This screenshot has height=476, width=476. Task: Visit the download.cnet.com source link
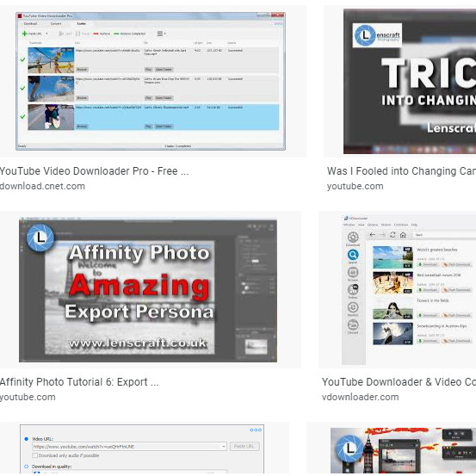click(42, 186)
